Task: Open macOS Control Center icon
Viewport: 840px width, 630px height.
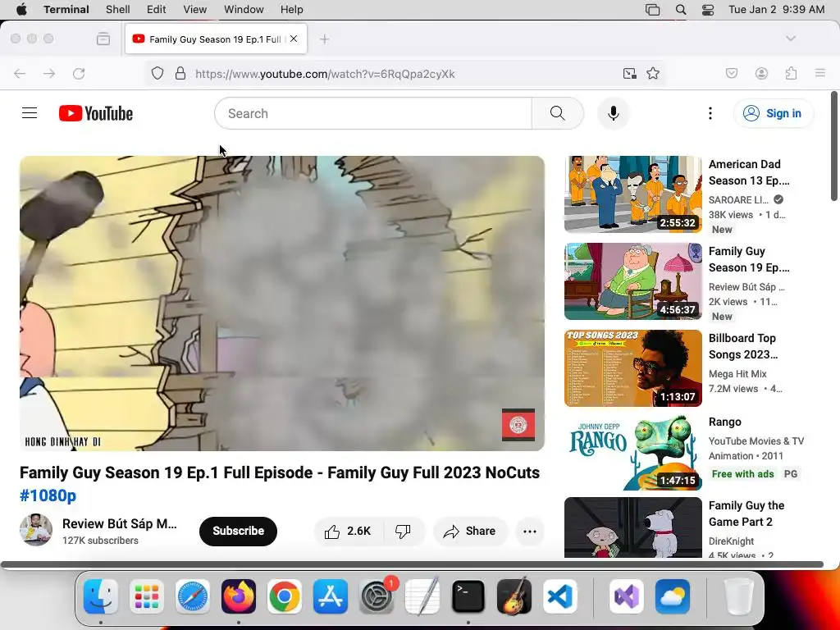Action: 708,9
